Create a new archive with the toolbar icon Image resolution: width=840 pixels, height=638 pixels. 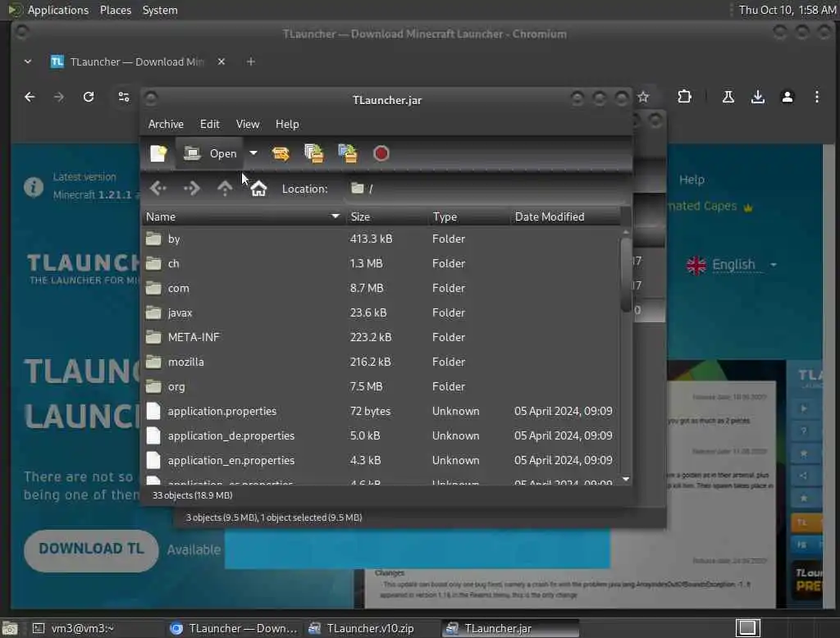[158, 153]
